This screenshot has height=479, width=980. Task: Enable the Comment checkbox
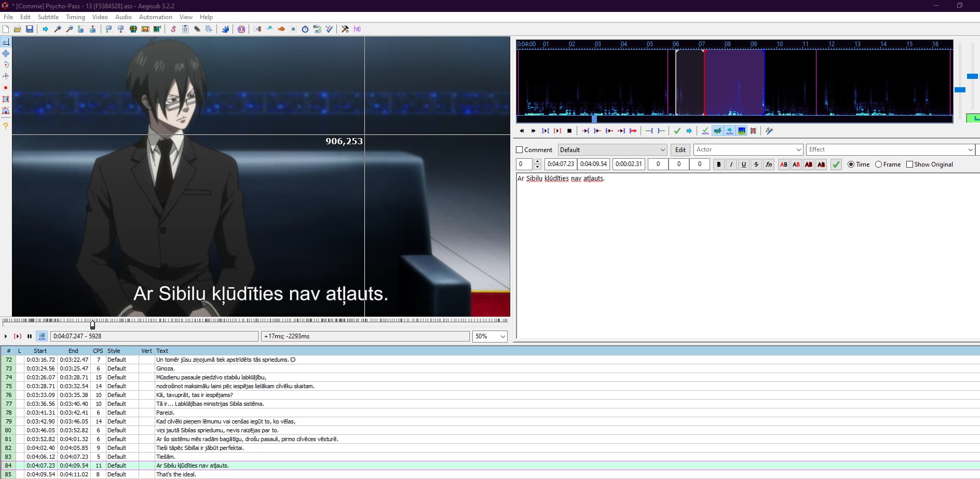[520, 150]
